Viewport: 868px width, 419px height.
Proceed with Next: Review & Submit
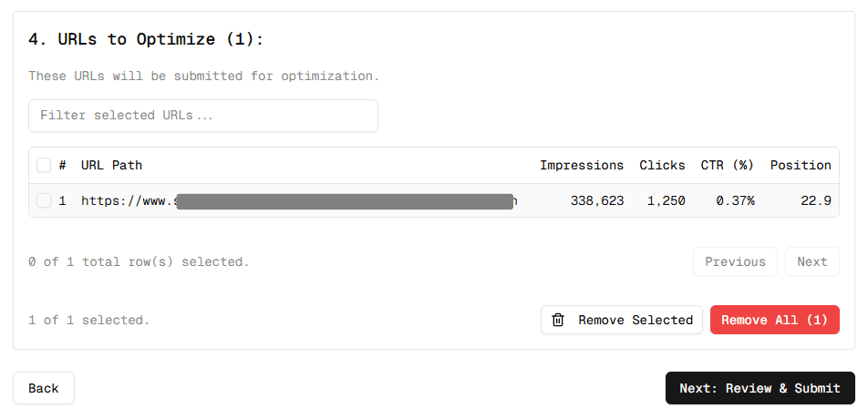point(759,388)
